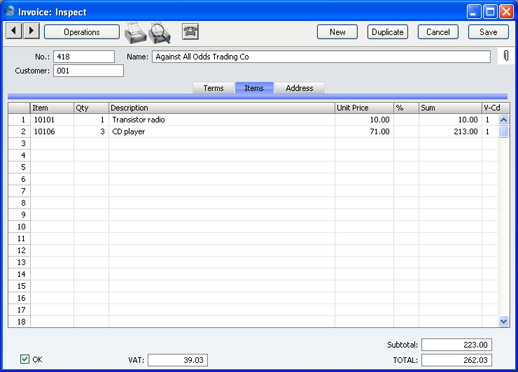The height and width of the screenshot is (372, 518).
Task: Click scroll up arrow of items grid
Action: click(504, 120)
